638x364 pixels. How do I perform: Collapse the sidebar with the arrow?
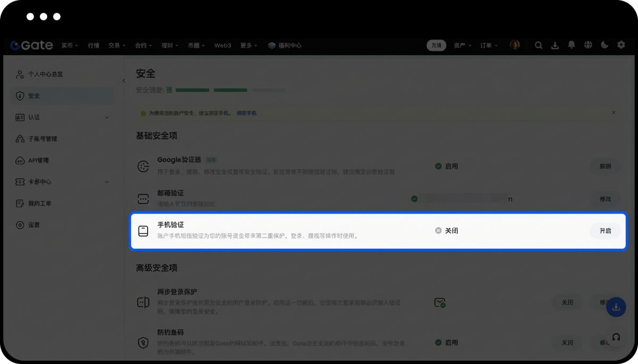[x=124, y=81]
